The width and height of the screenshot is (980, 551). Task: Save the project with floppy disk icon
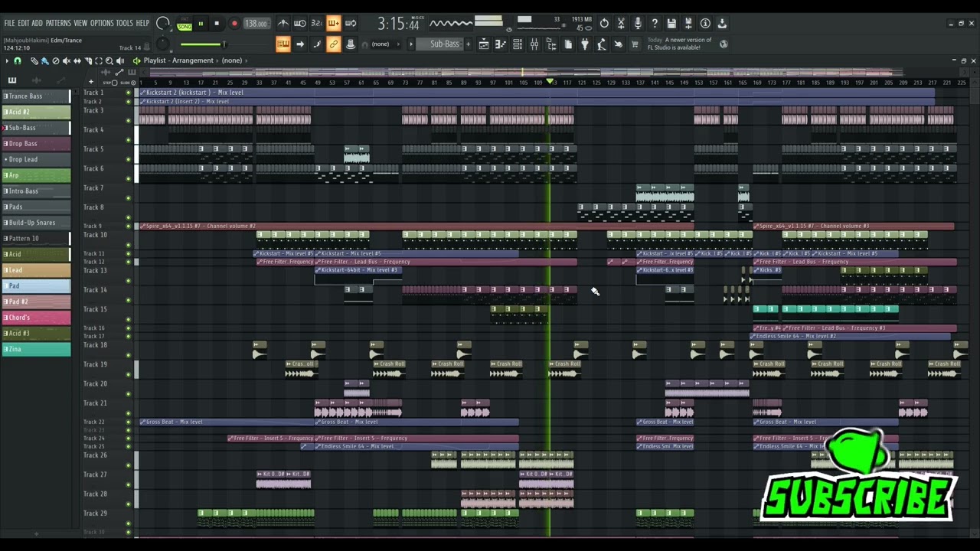(x=671, y=24)
